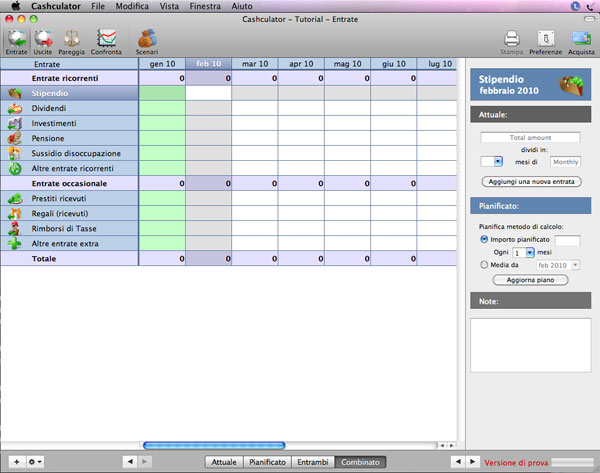Open the File menu
600x473 pixels.
98,6
